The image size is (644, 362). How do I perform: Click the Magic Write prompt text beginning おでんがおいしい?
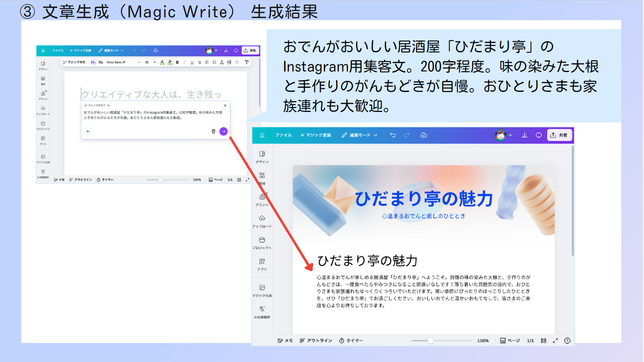153,115
